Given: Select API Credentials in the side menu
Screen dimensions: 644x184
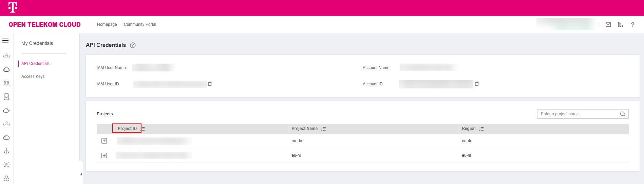Looking at the screenshot, I should (35, 64).
